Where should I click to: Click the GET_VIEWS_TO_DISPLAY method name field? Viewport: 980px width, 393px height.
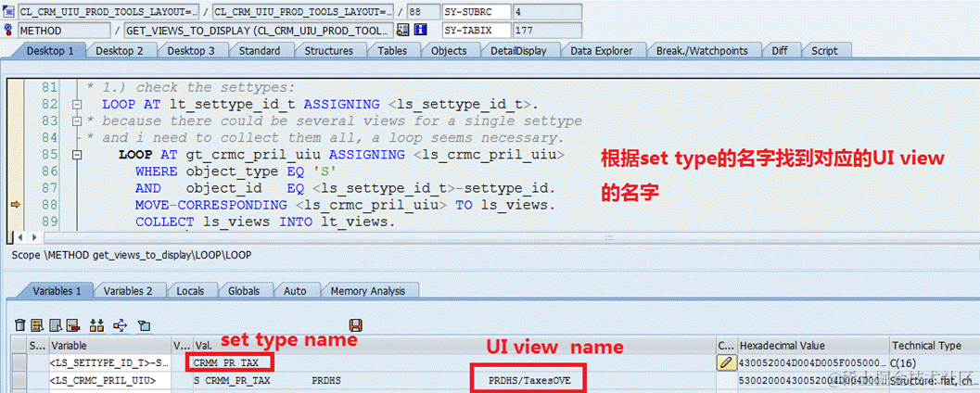(259, 30)
